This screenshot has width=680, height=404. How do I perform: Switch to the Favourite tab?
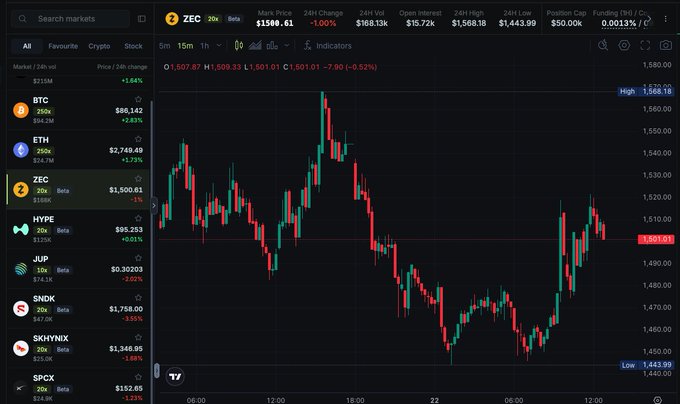[x=63, y=46]
